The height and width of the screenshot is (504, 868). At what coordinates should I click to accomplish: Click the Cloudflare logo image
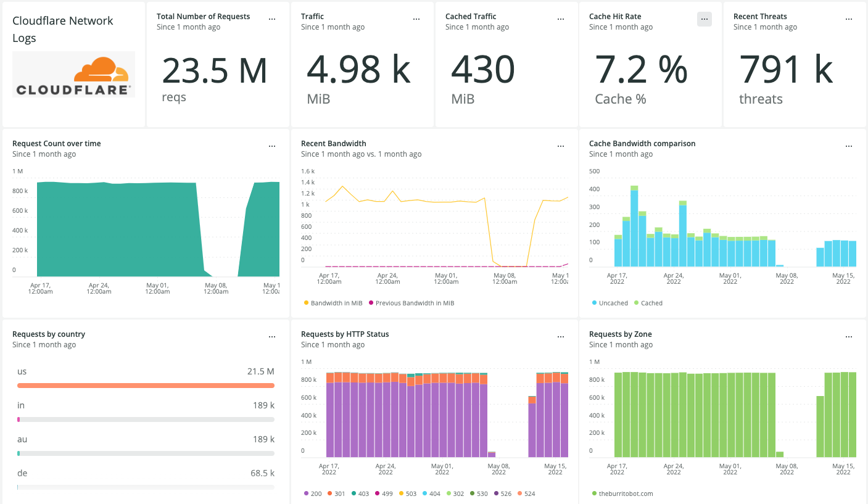73,74
